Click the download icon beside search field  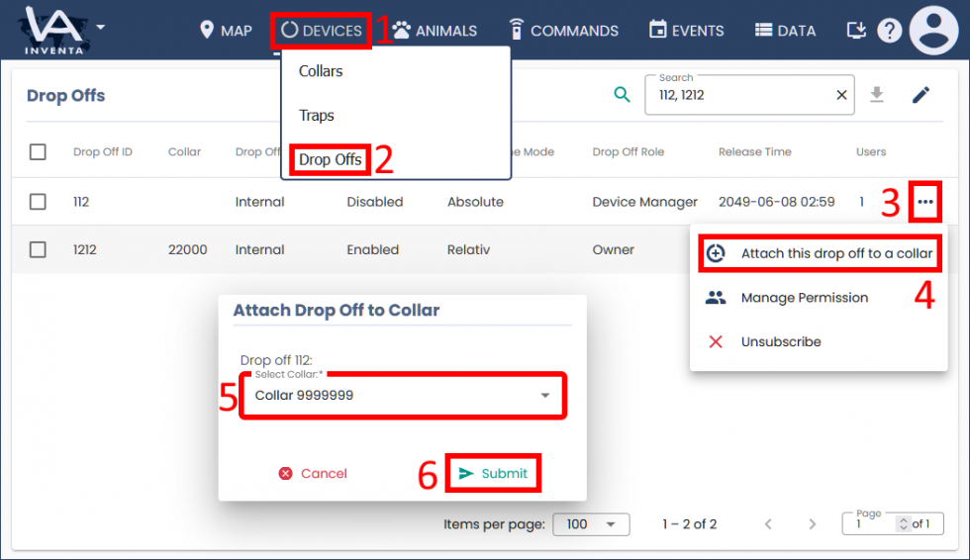click(876, 95)
